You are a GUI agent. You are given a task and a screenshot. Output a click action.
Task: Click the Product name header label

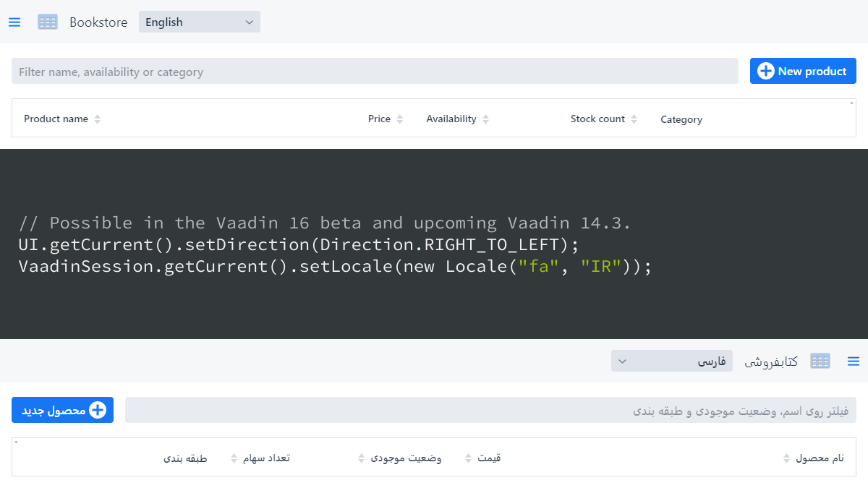tap(56, 119)
